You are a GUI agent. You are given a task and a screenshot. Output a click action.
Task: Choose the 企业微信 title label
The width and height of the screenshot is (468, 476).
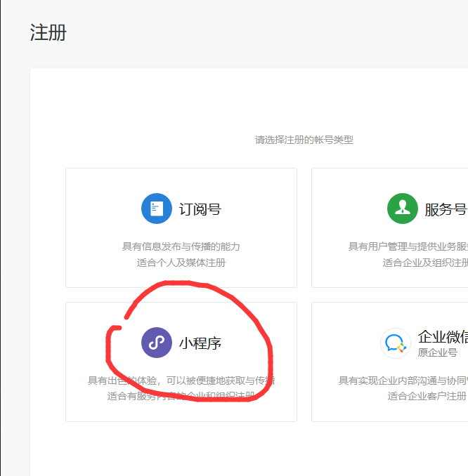[x=443, y=336]
